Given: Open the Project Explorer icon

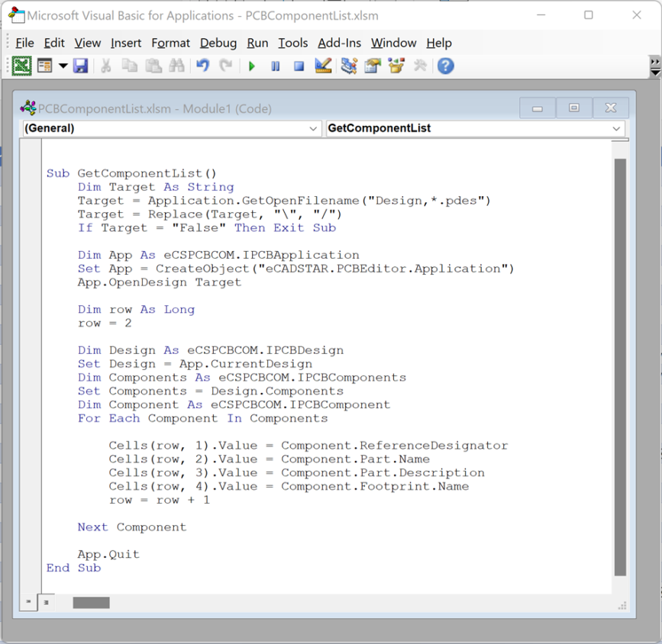Looking at the screenshot, I should point(348,66).
